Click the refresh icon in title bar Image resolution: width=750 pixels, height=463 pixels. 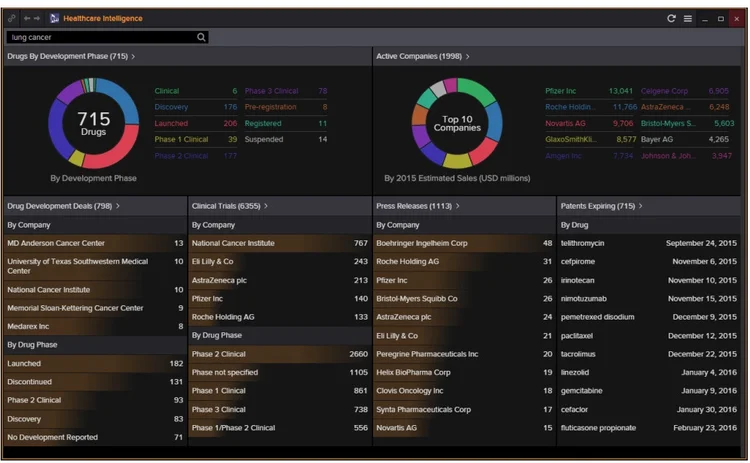click(x=671, y=18)
